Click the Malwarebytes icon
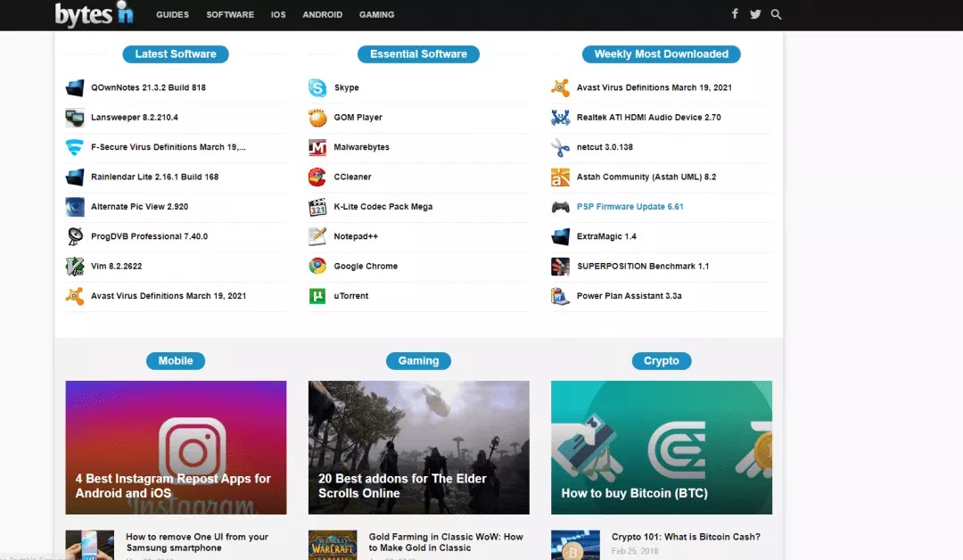 pyautogui.click(x=317, y=147)
